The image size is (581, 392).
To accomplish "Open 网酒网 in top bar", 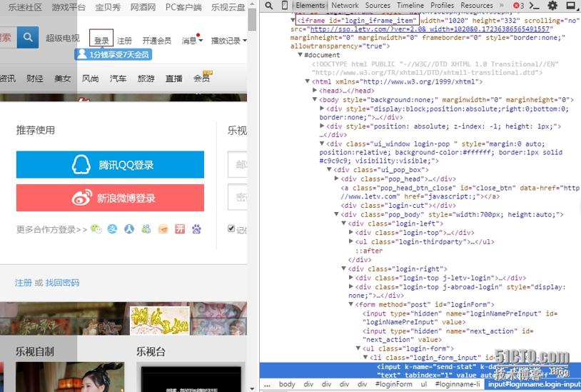I will pos(143,7).
